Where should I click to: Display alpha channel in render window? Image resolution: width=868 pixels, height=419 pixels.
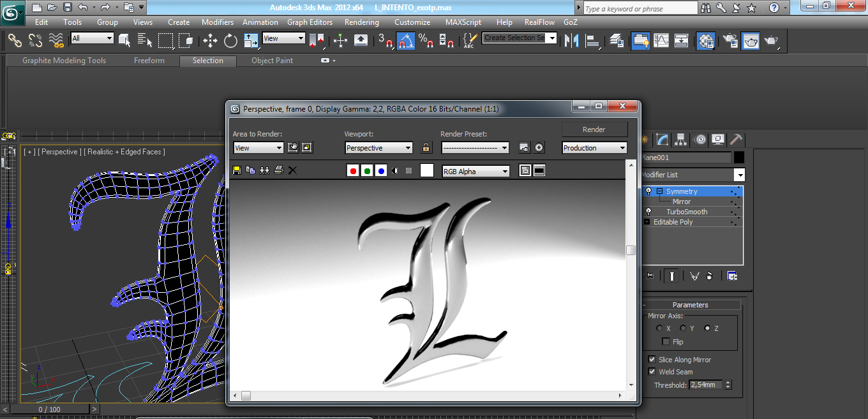(x=394, y=171)
